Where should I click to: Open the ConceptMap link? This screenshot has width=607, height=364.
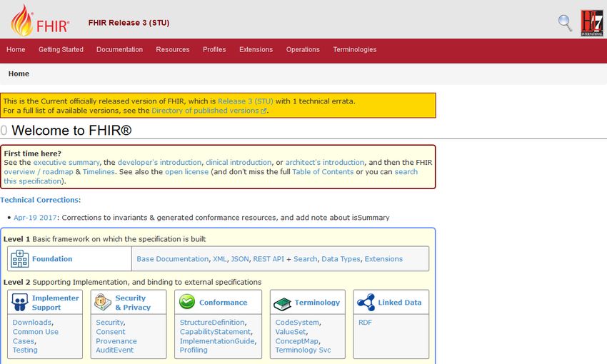coord(297,340)
